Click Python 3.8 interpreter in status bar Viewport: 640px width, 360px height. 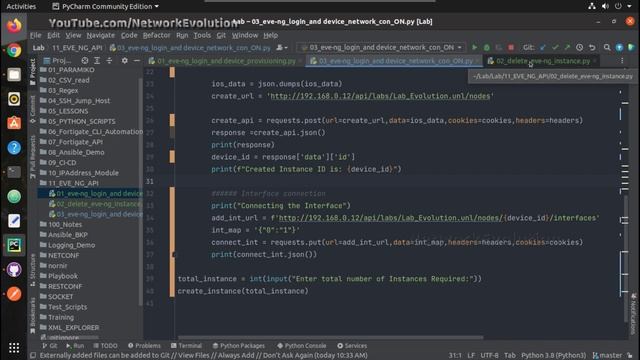pyautogui.click(x=553, y=356)
